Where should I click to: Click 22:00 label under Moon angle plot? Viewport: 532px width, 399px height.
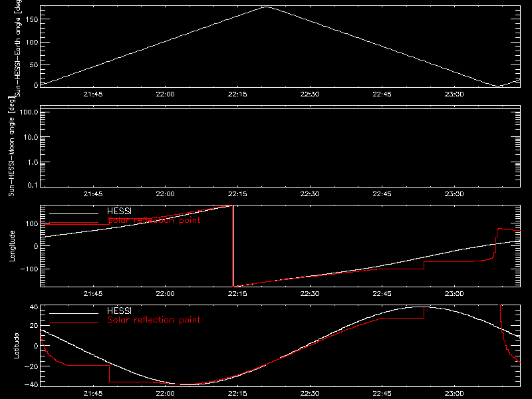pos(165,194)
